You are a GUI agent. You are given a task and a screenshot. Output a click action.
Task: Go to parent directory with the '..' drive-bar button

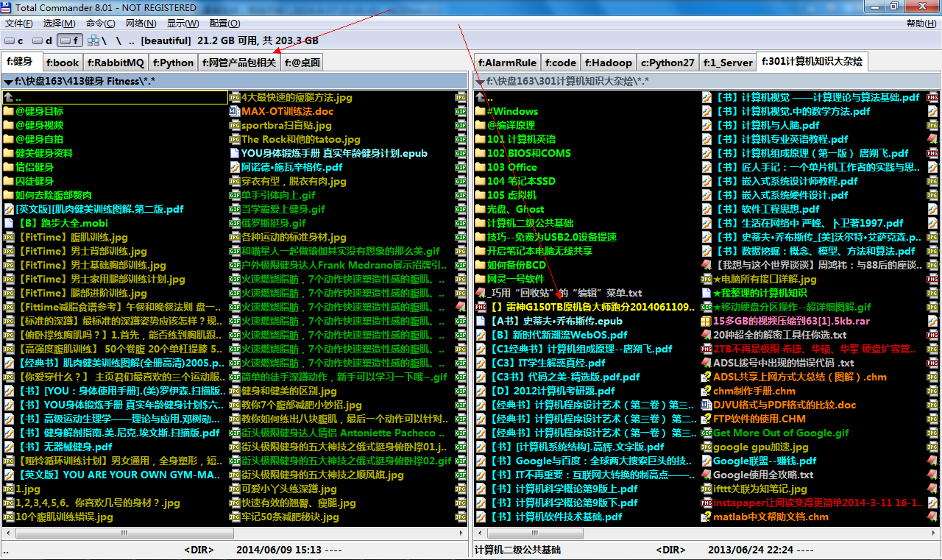[132, 40]
